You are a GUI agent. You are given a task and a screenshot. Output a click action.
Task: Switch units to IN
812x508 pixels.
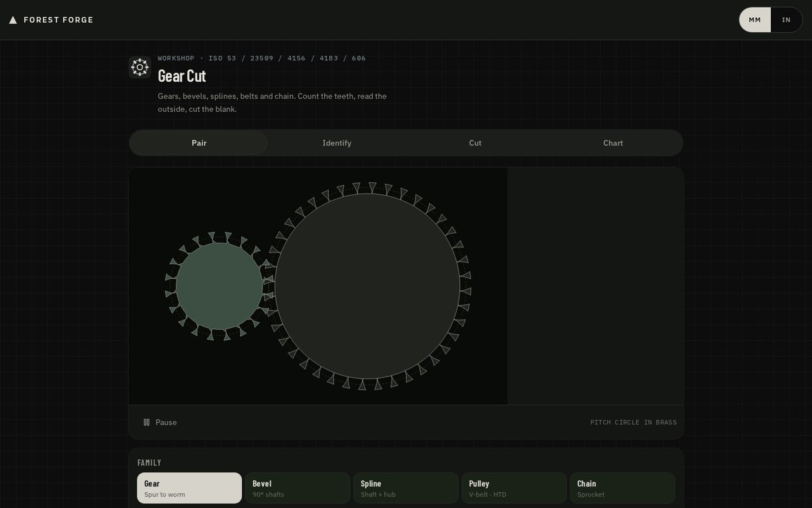pyautogui.click(x=786, y=20)
